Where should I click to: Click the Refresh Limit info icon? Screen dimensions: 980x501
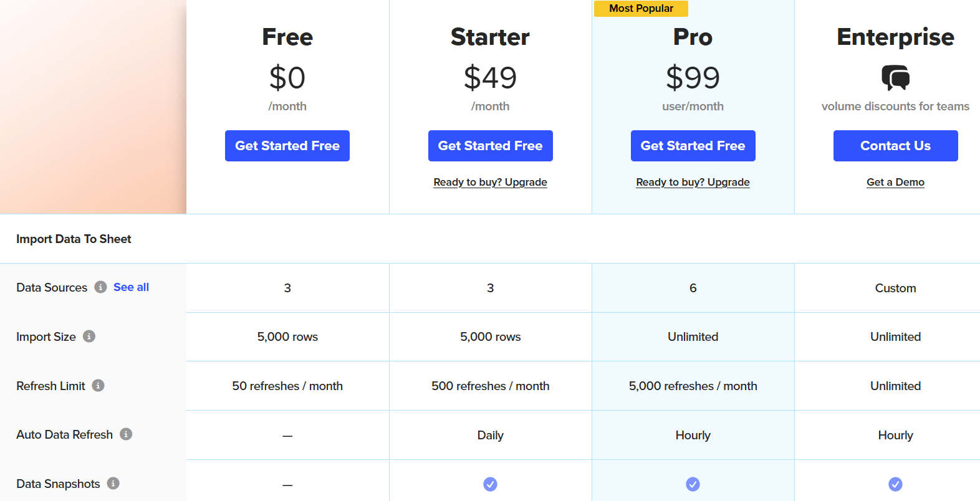[98, 386]
